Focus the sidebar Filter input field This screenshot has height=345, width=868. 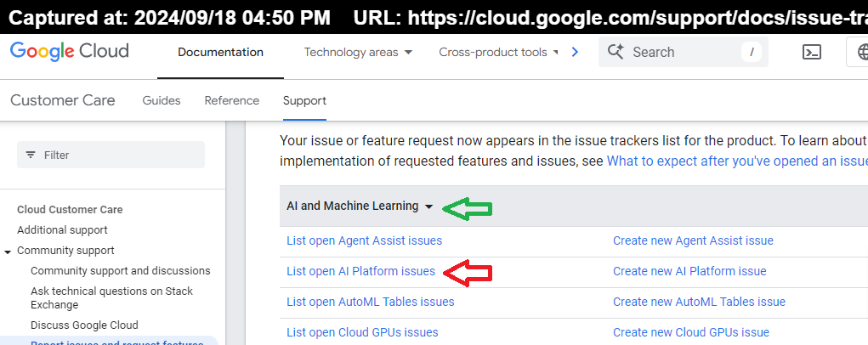(x=119, y=155)
